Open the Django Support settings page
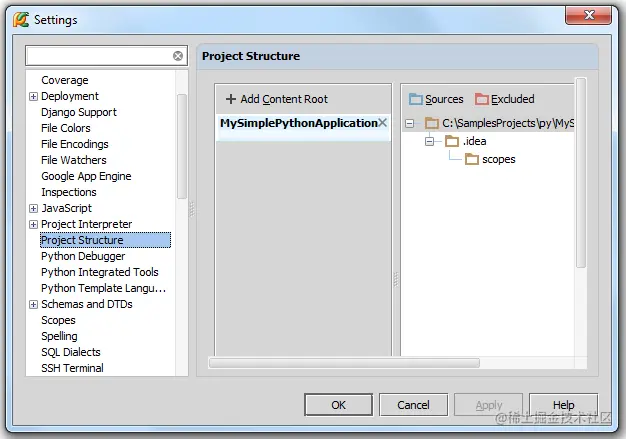Screen dimensions: 626x439 pyautogui.click(x=79, y=112)
